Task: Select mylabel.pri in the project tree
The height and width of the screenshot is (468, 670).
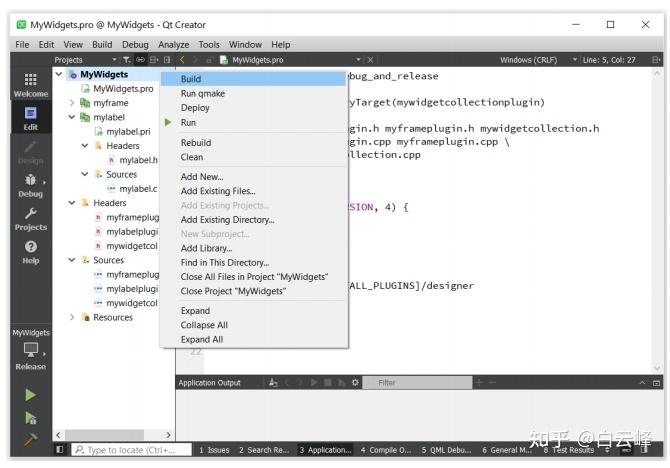Action: click(x=123, y=132)
